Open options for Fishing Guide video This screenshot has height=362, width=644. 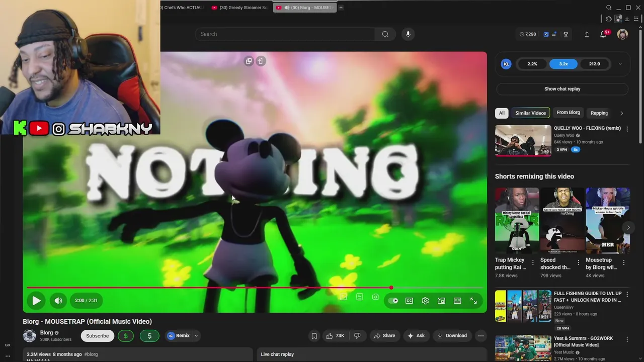(x=627, y=295)
